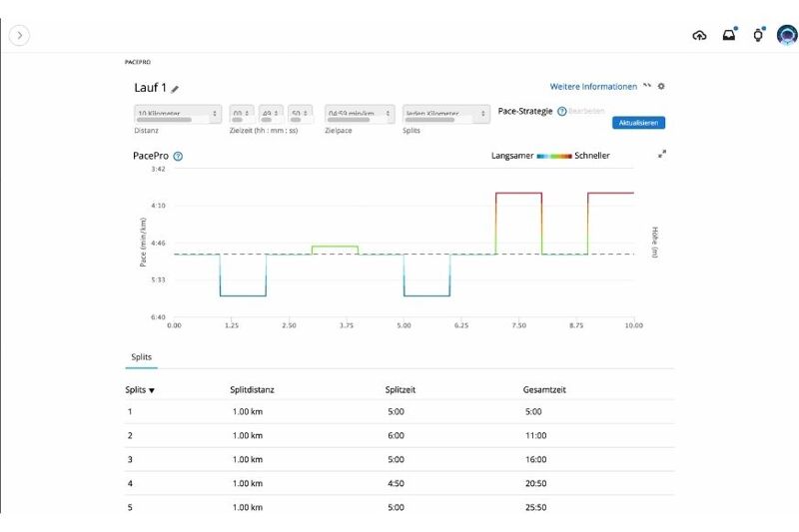Image resolution: width=799 pixels, height=532 pixels.
Task: Open the settings gear beside Weitere Informationen
Action: pos(661,87)
